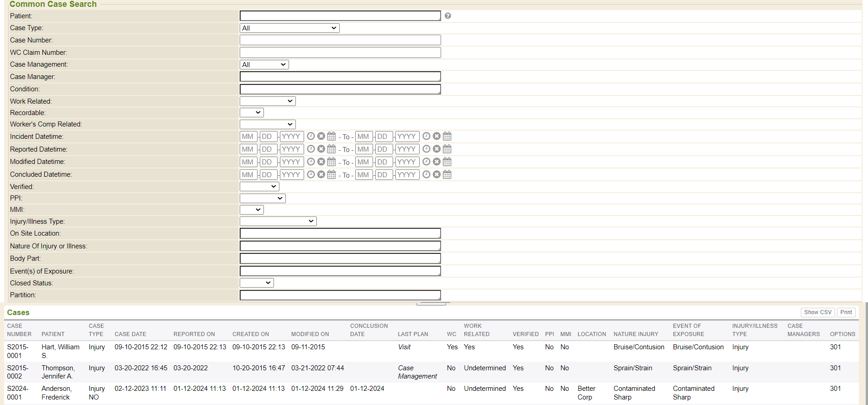
Task: Expand the Case Management dropdown
Action: point(264,65)
